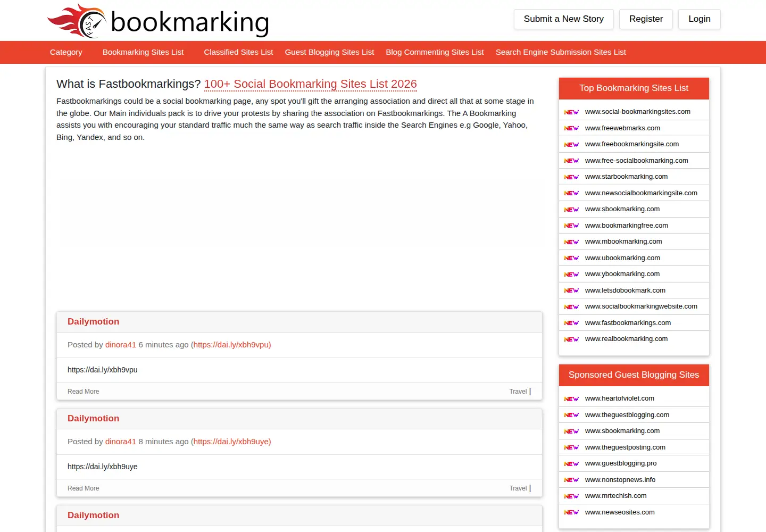
Task: Visit www.socialbookmarkingwebsite.com link
Action: tap(641, 306)
